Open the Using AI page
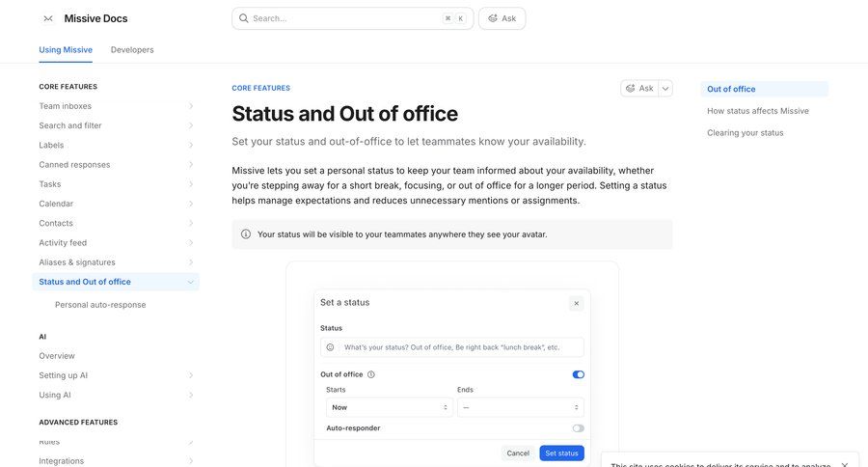 pos(55,395)
